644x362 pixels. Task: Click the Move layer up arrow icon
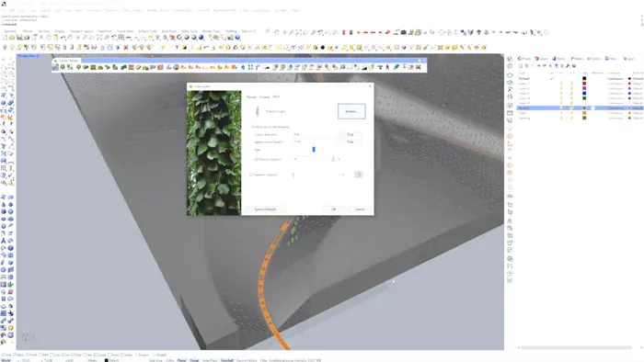click(x=539, y=66)
